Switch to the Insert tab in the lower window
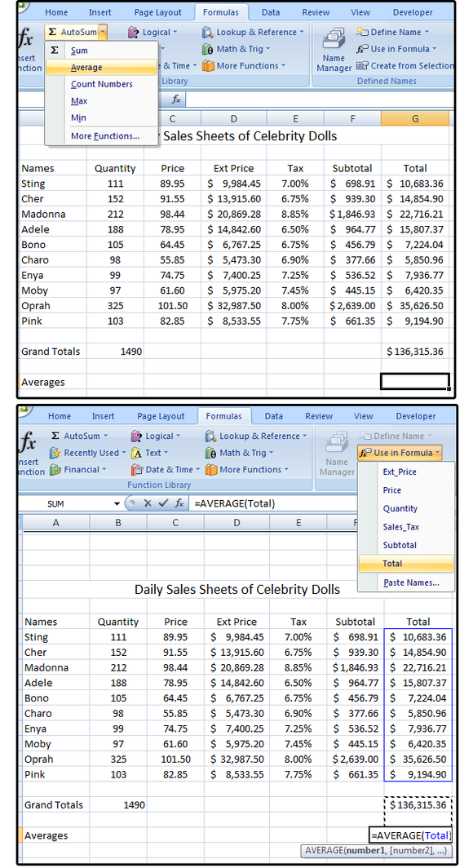This screenshot has height=868, width=473. pos(103,416)
